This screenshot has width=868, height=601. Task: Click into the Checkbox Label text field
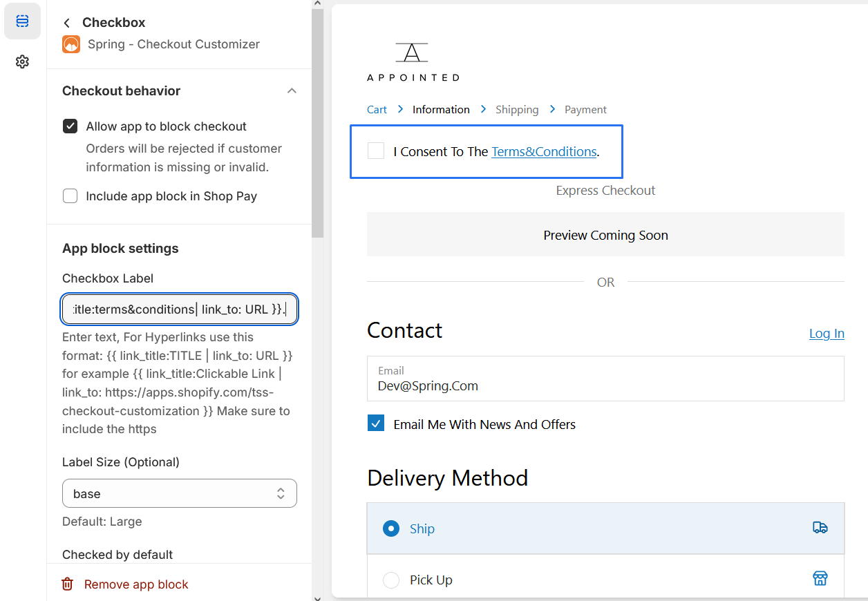coord(180,309)
